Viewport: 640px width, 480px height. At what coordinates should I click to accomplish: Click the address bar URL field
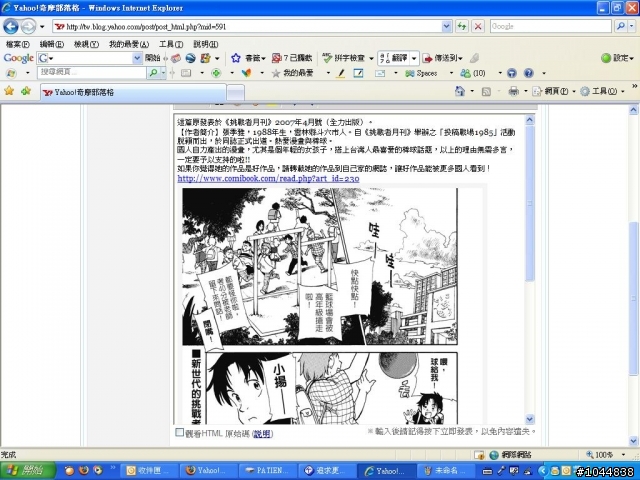point(247,27)
